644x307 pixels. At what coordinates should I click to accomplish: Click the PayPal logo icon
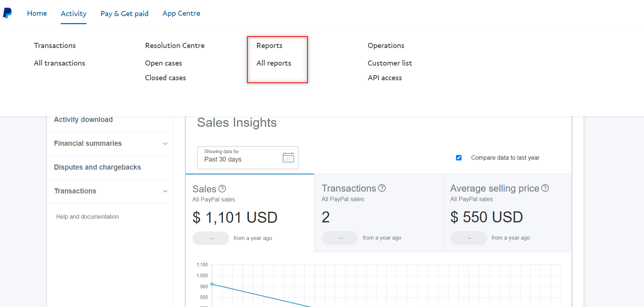tap(7, 13)
